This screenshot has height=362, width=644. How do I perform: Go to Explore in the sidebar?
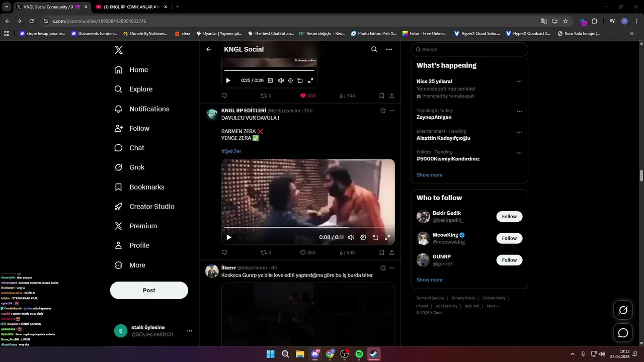(133, 89)
